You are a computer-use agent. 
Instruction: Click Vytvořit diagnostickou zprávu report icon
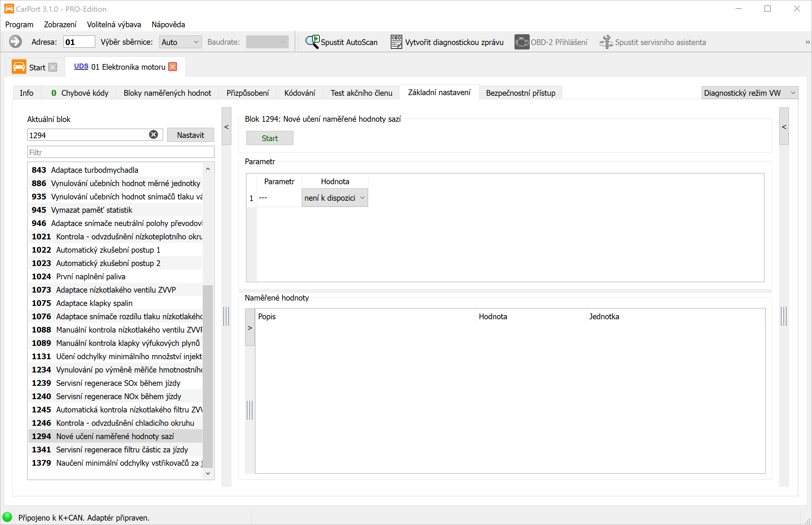396,42
